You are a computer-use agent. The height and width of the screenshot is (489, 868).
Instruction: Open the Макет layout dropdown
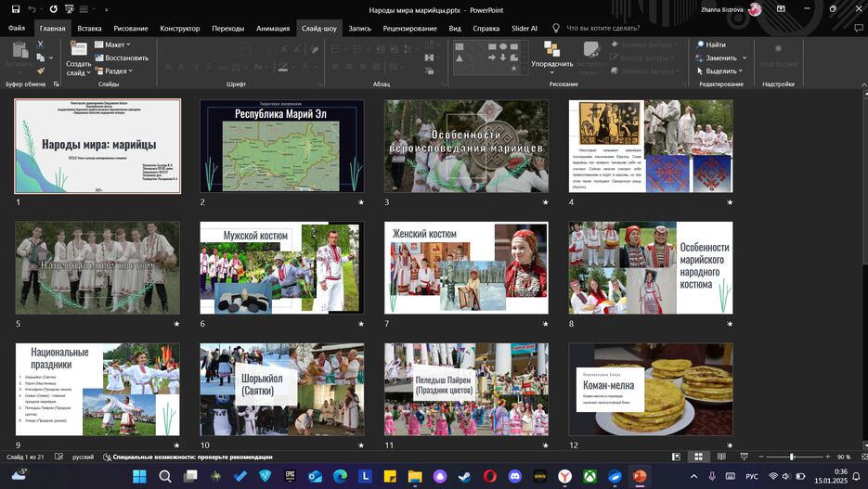[112, 45]
